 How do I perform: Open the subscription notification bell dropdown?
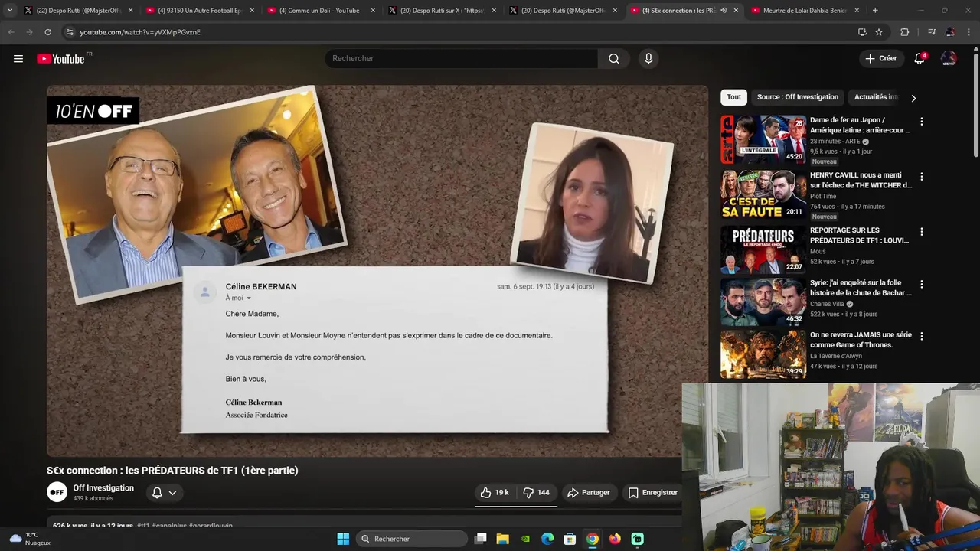[x=165, y=493]
